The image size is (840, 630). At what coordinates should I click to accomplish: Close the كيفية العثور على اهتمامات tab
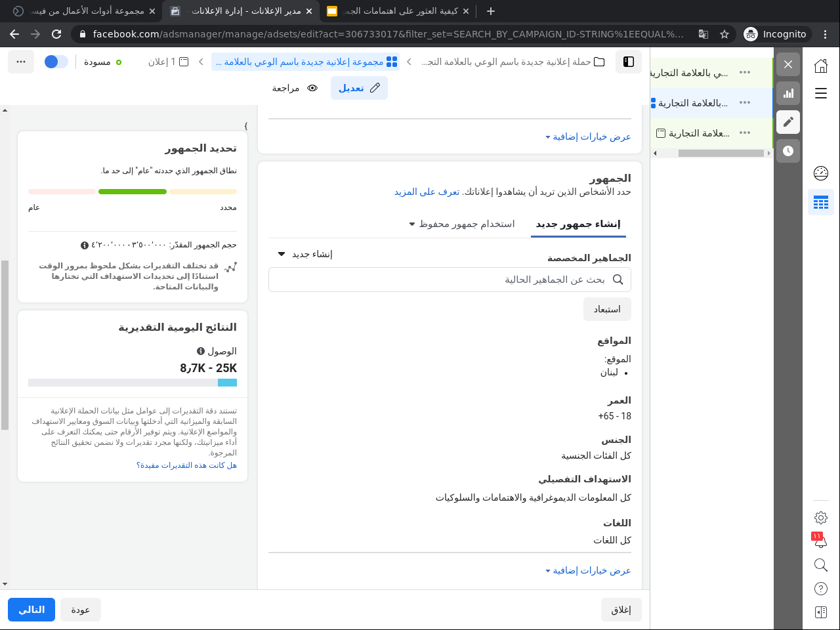point(466,11)
